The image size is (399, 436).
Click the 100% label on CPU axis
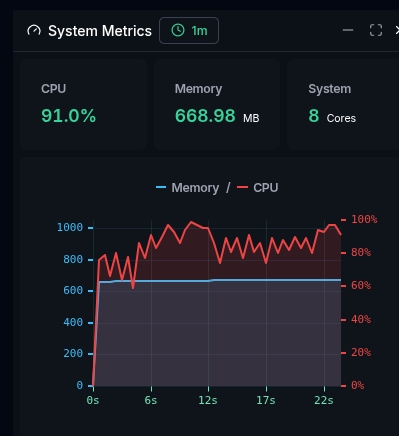point(364,219)
